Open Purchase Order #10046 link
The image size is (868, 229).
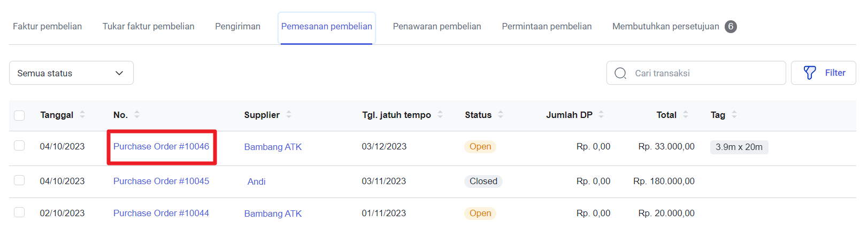[x=161, y=146]
